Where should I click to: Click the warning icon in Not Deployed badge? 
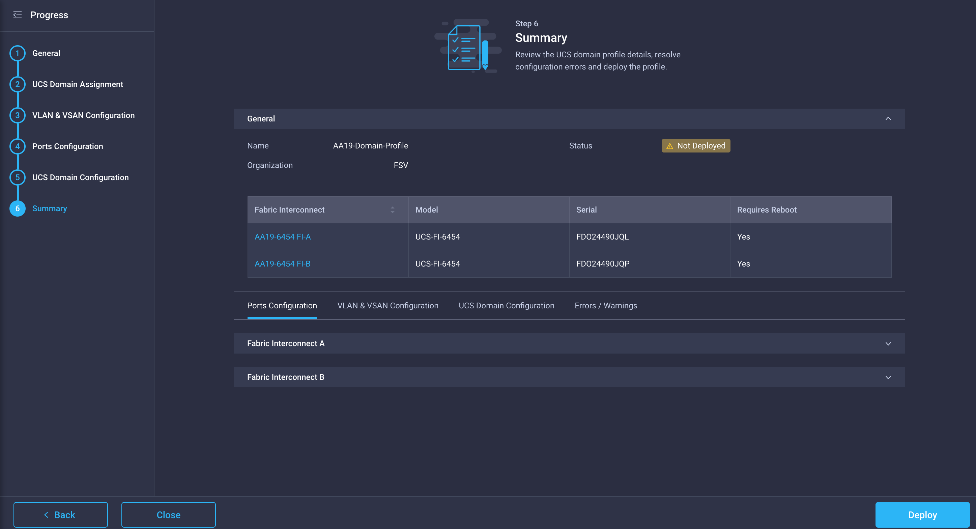(670, 146)
